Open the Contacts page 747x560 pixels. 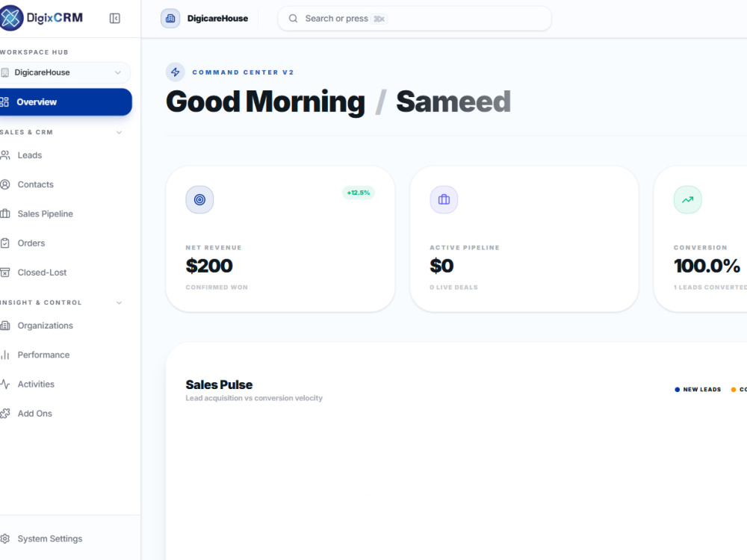tap(35, 184)
